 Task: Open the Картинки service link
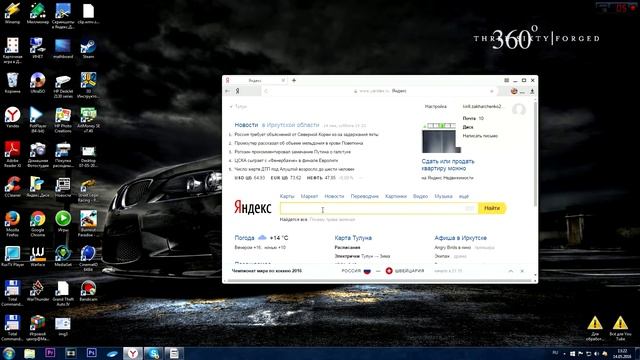click(396, 196)
